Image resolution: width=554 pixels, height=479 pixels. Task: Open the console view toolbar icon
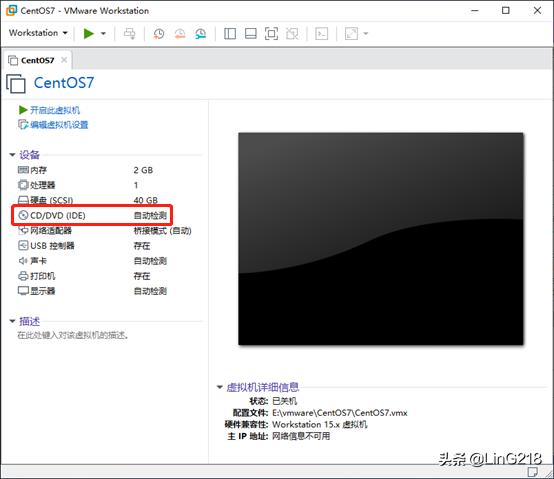point(322,34)
